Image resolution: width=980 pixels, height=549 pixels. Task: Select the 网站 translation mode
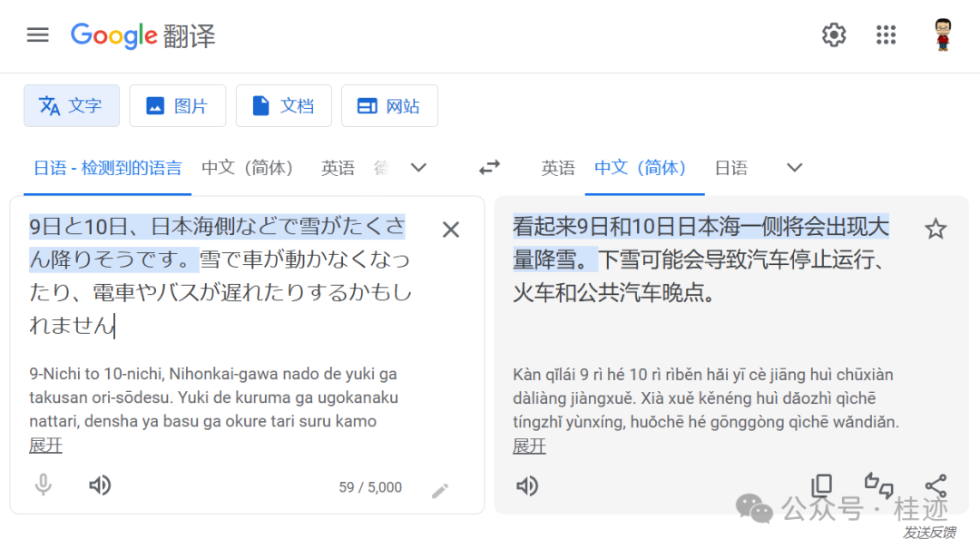click(x=389, y=105)
